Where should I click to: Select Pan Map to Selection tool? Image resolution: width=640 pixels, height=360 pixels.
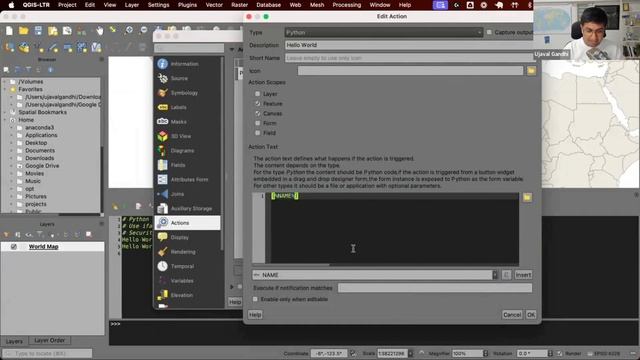click(x=113, y=31)
